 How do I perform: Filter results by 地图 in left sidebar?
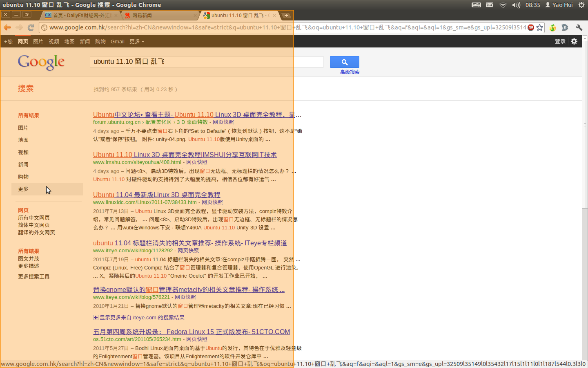[23, 140]
